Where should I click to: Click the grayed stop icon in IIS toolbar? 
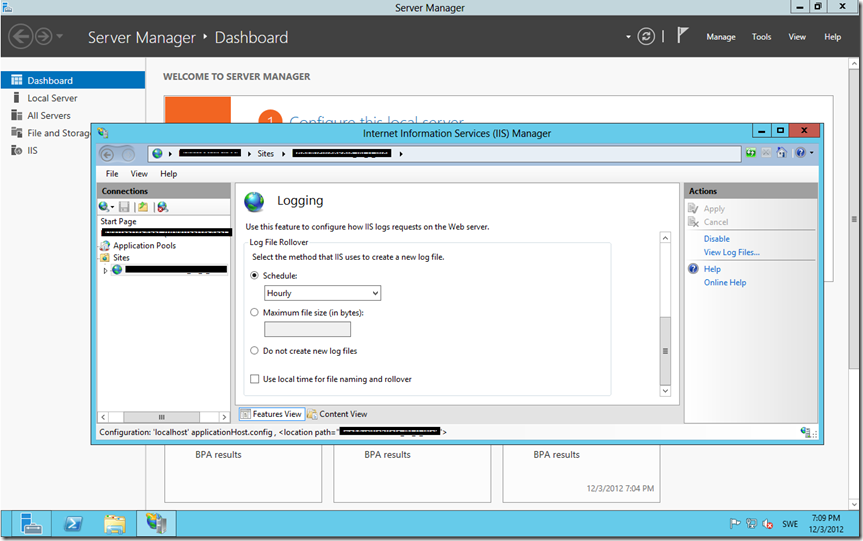pos(766,152)
